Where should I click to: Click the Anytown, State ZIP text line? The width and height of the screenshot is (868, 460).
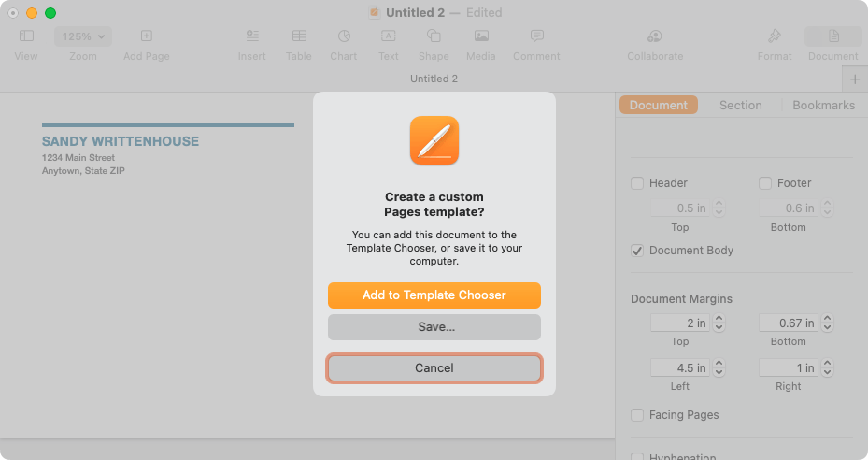tap(83, 171)
